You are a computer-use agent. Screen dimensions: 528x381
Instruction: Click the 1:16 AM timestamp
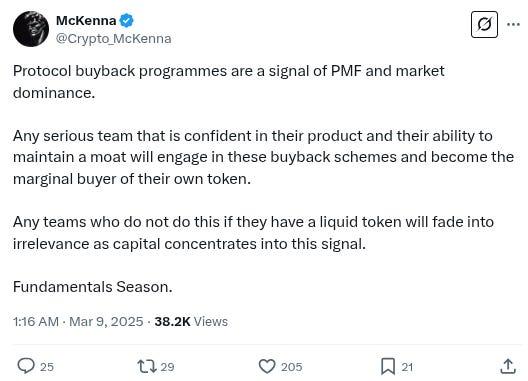pyautogui.click(x=36, y=322)
